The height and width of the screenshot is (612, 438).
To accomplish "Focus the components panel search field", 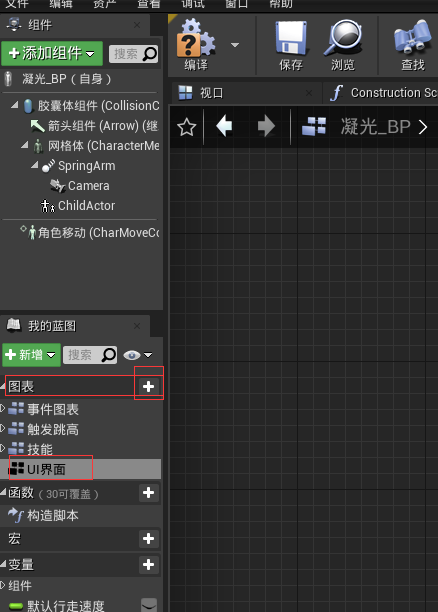I will point(134,54).
